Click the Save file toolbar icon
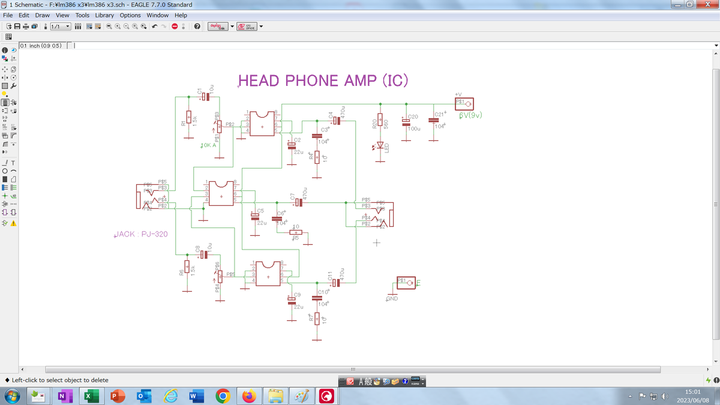Screen dimensions: 720x405 point(17,26)
